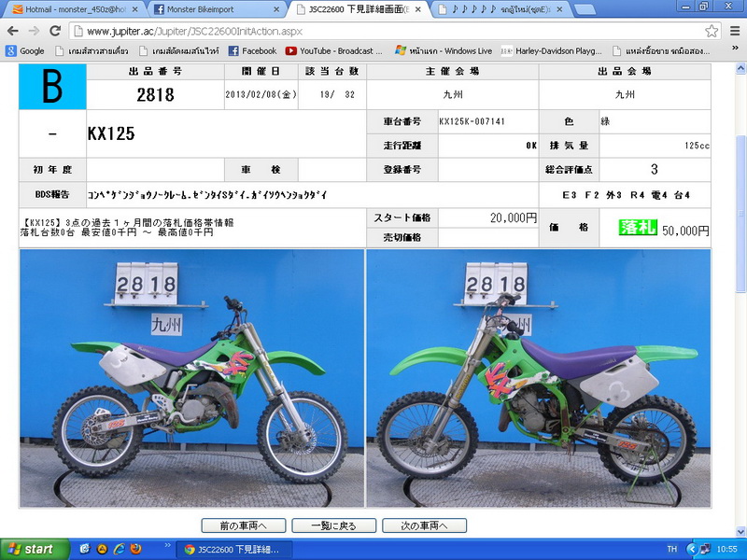Go to previous vehicle (前の車両へ)

pos(244,525)
